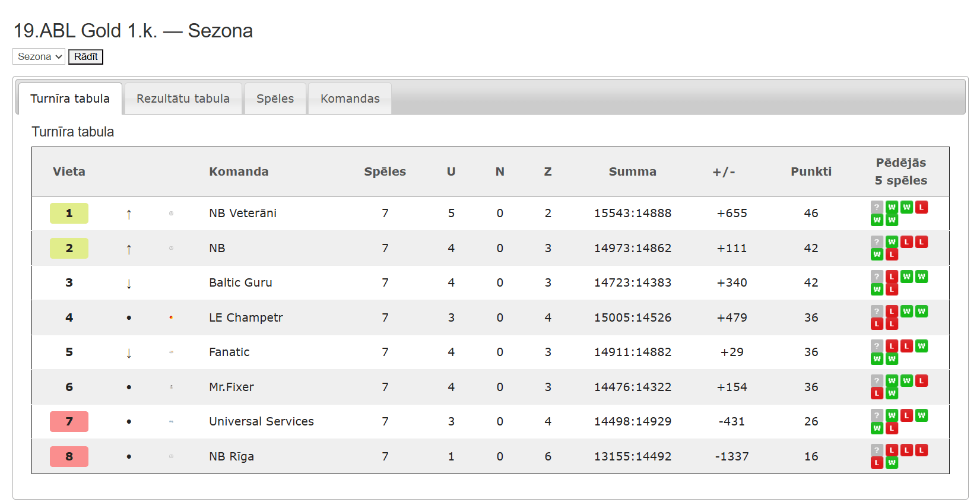The height and width of the screenshot is (502, 980).
Task: Open the Mr.Fixer team name
Action: tap(231, 387)
